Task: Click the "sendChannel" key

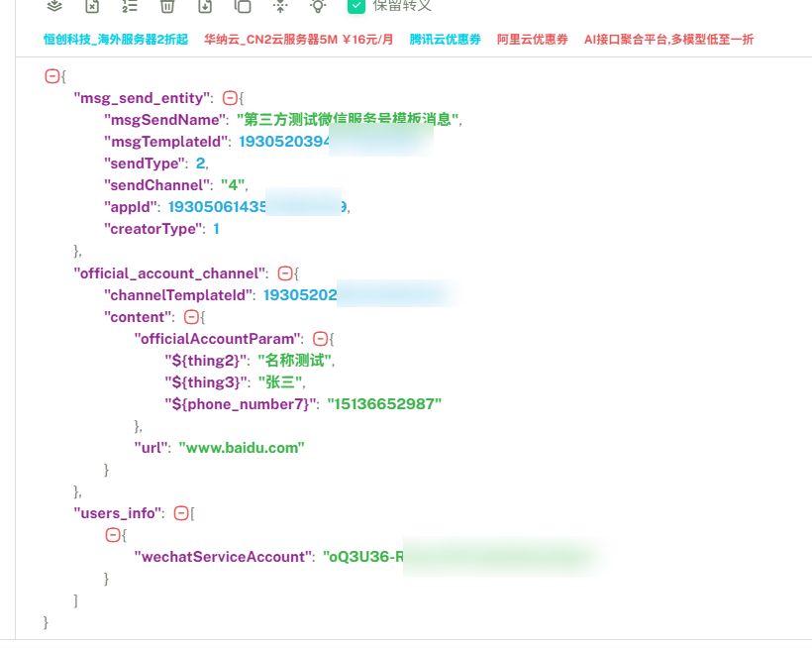Action: [x=156, y=185]
